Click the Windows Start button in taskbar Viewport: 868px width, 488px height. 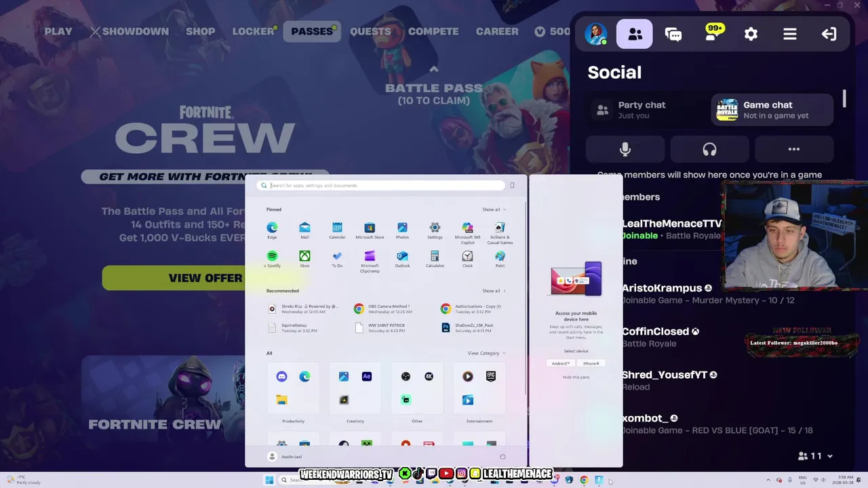click(269, 480)
